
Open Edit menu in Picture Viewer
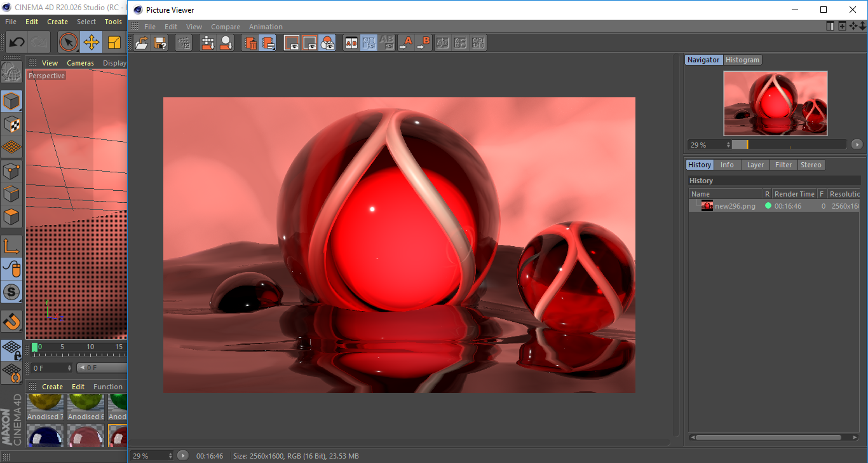(171, 27)
